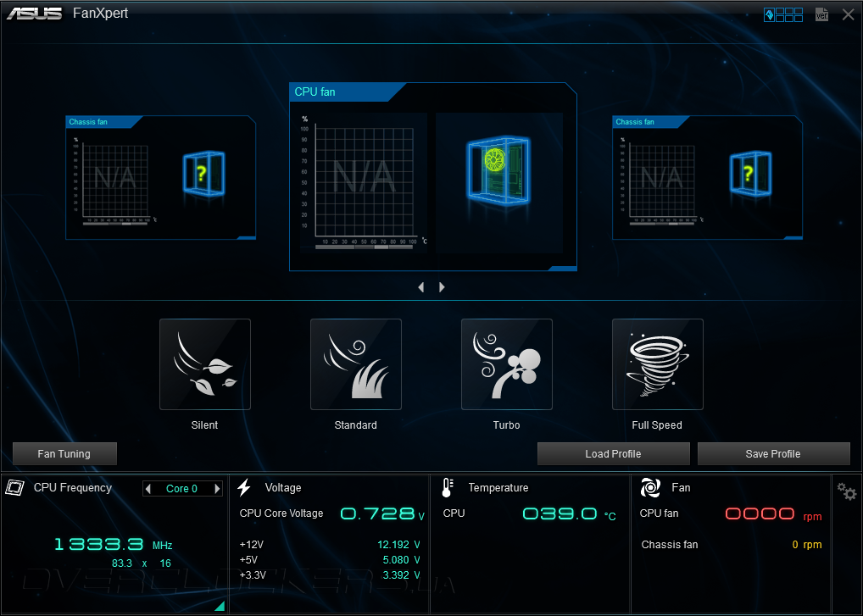Click the Load Profile button
Viewport: 863px width, 616px height.
(613, 454)
